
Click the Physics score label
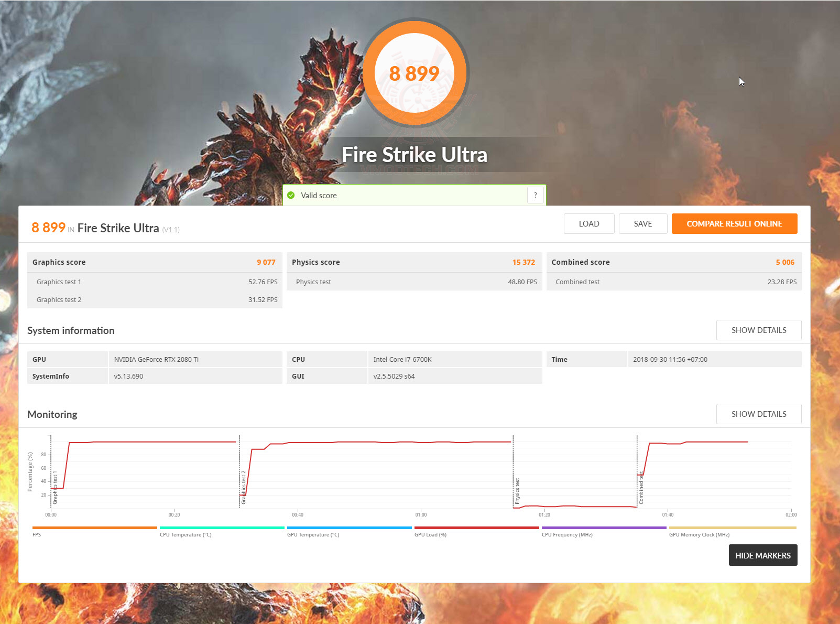coord(316,262)
